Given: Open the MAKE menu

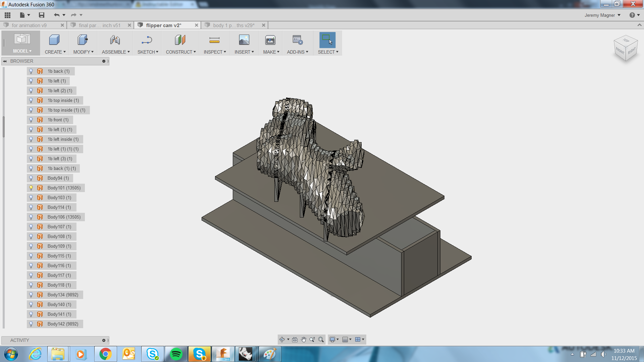Looking at the screenshot, I should (271, 52).
